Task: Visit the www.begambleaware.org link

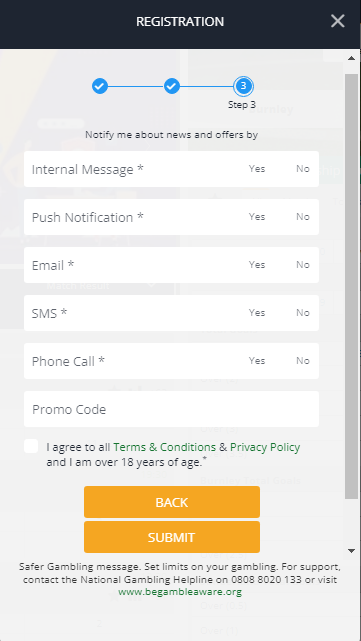Action: pyautogui.click(x=180, y=592)
